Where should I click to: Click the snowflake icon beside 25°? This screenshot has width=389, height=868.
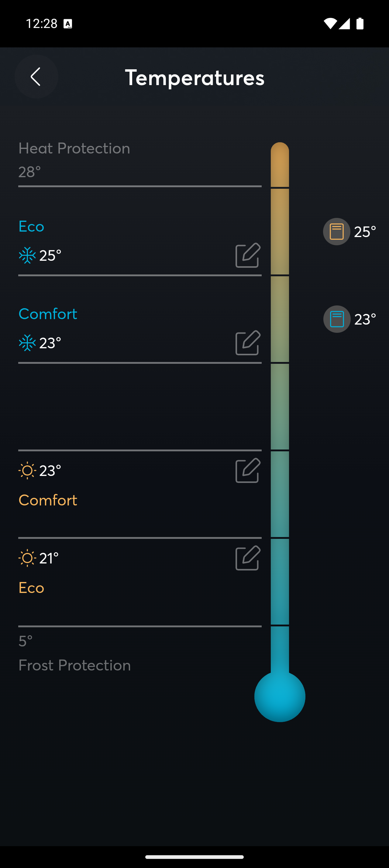point(27,255)
